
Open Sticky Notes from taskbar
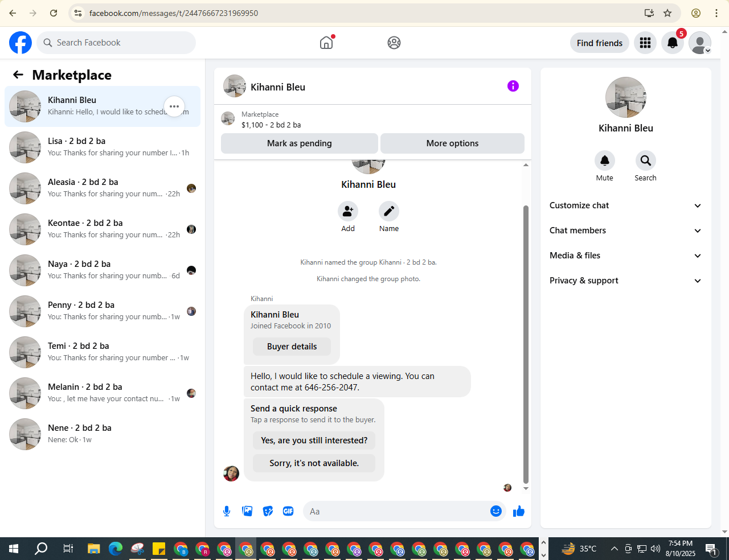point(159,549)
